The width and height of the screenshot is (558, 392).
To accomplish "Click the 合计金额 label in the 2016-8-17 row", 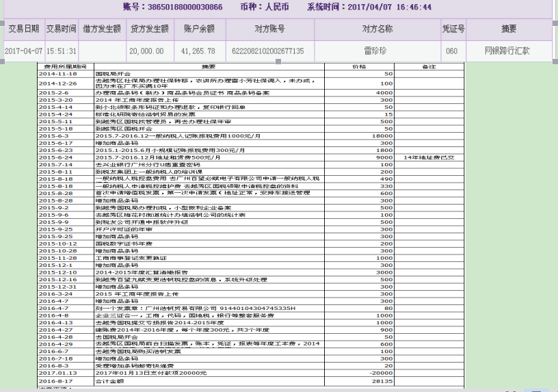I will [109, 381].
